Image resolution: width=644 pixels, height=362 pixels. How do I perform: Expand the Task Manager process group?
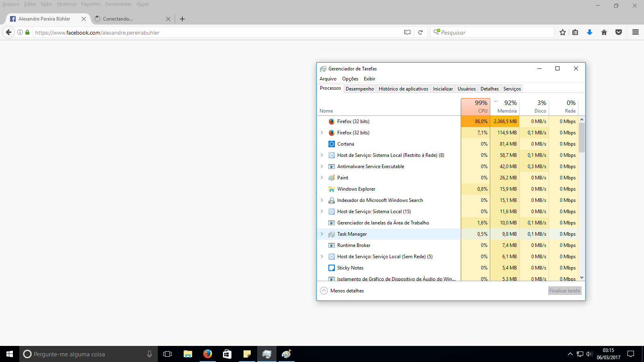coord(322,234)
